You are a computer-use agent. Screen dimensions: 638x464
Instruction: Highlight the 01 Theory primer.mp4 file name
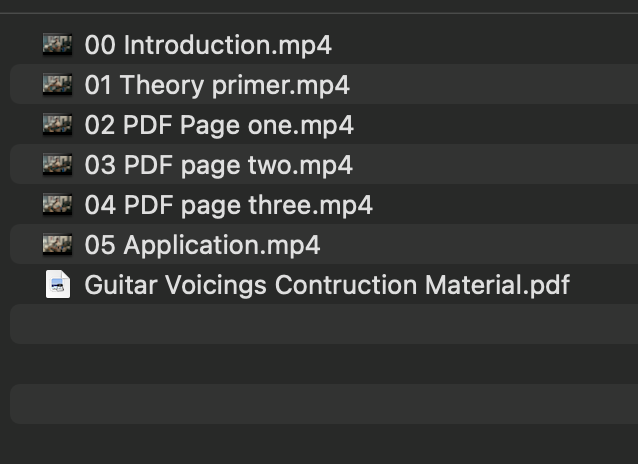[x=217, y=85]
